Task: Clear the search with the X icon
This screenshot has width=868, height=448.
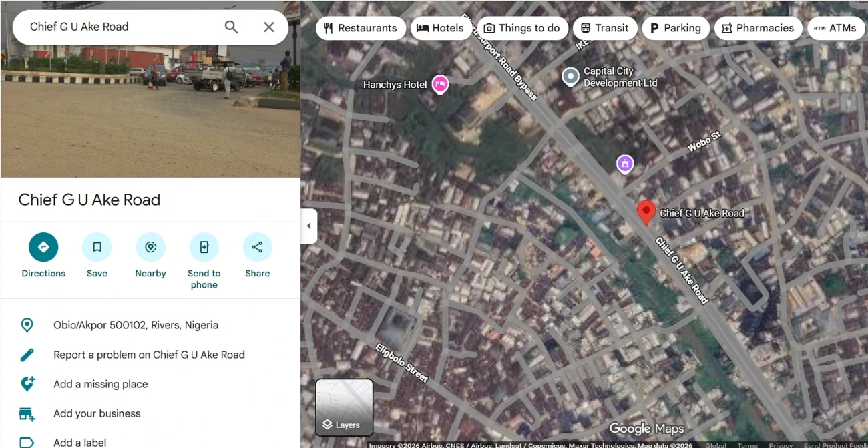Action: pyautogui.click(x=269, y=27)
